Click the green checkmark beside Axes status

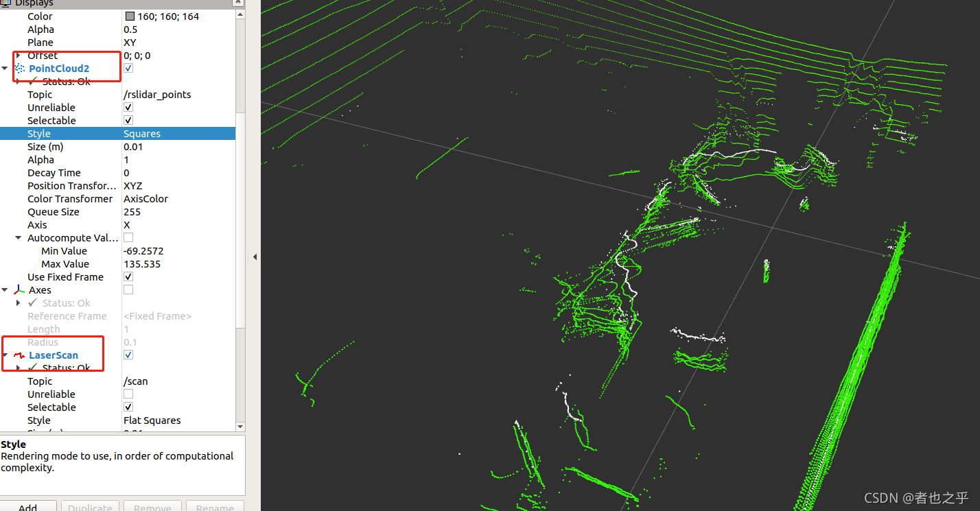32,303
